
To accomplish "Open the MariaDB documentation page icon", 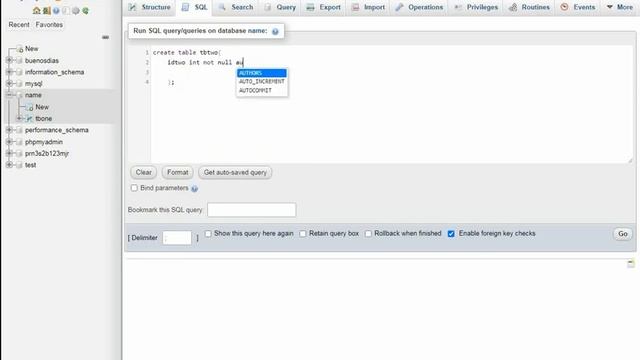I will pos(66,11).
